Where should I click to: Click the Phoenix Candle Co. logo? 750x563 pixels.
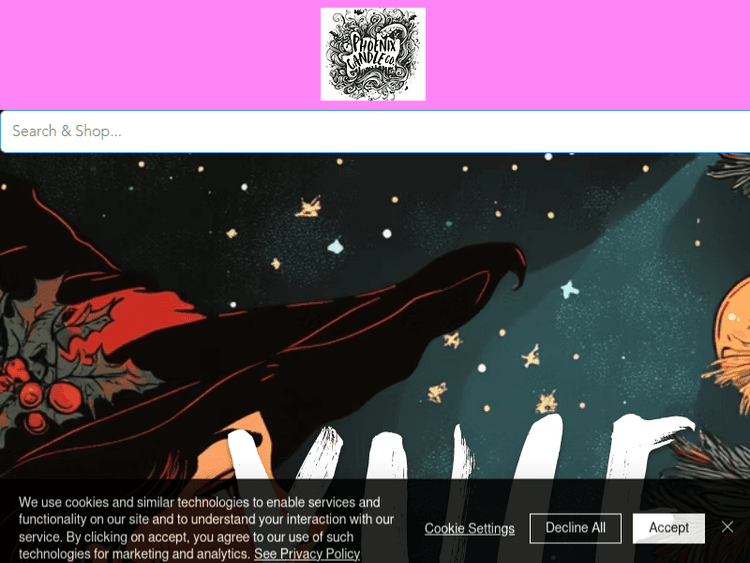[x=373, y=54]
